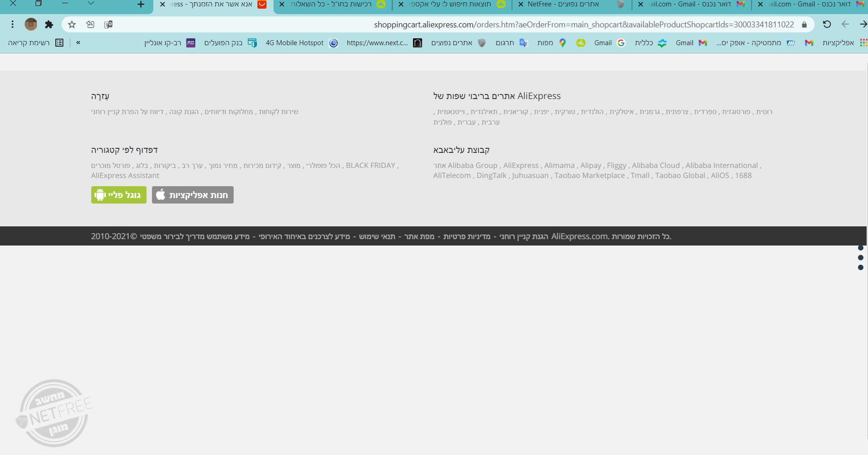The height and width of the screenshot is (455, 868).
Task: Open the פורטל מוכרים link
Action: (110, 166)
